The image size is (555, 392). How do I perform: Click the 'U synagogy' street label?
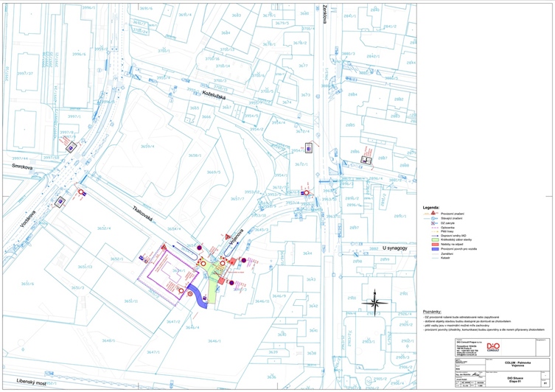[x=395, y=248]
